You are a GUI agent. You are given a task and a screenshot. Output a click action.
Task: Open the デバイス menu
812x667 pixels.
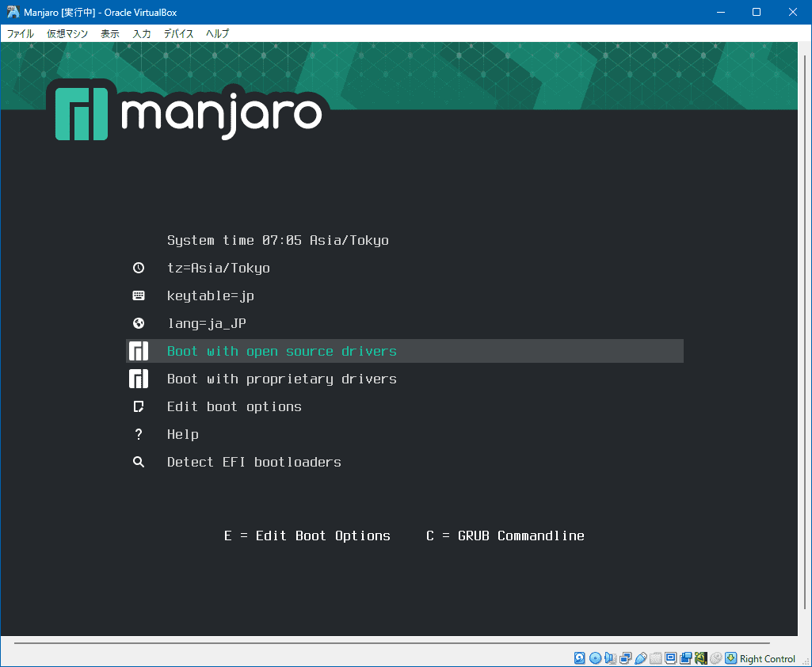(x=179, y=33)
